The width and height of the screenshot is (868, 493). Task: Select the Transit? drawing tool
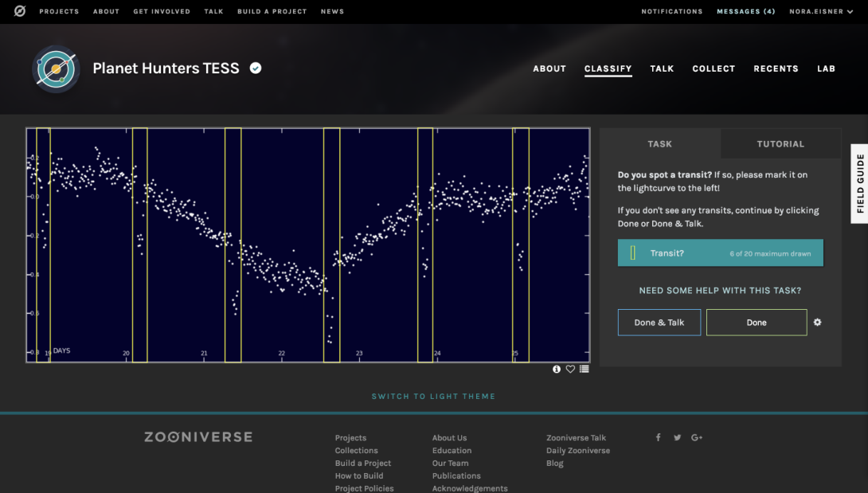(x=720, y=253)
